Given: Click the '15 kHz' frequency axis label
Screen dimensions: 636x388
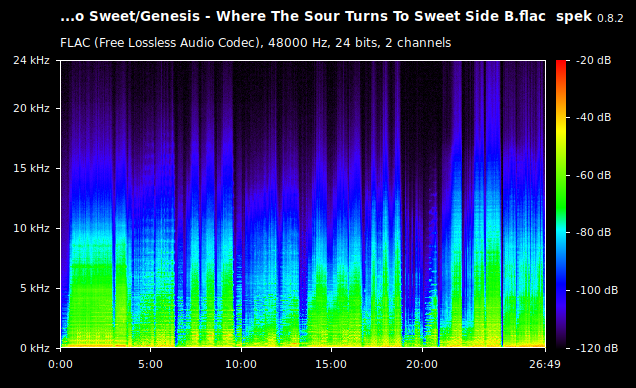Looking at the screenshot, I should (x=31, y=168).
